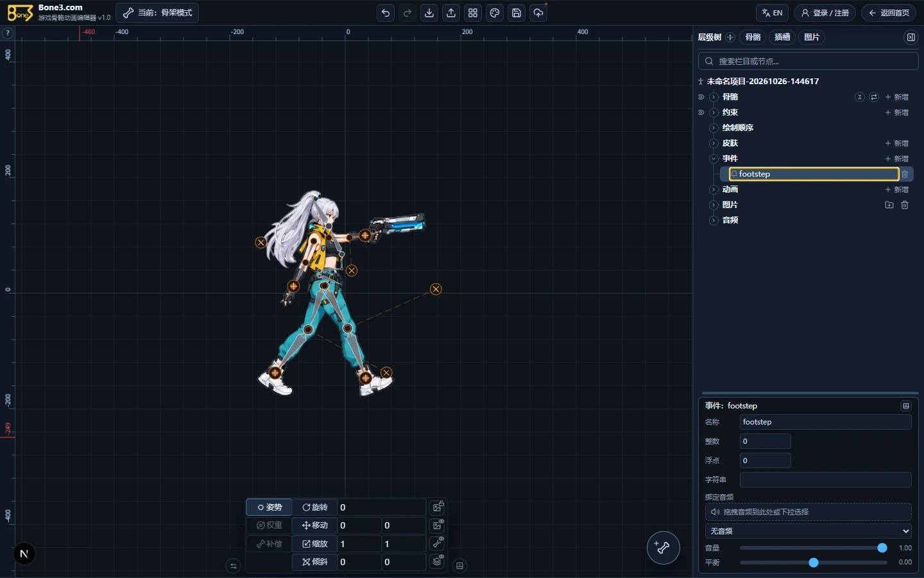Image resolution: width=924 pixels, height=578 pixels.
Task: Collapse the right side panel icon
Action: [x=911, y=37]
